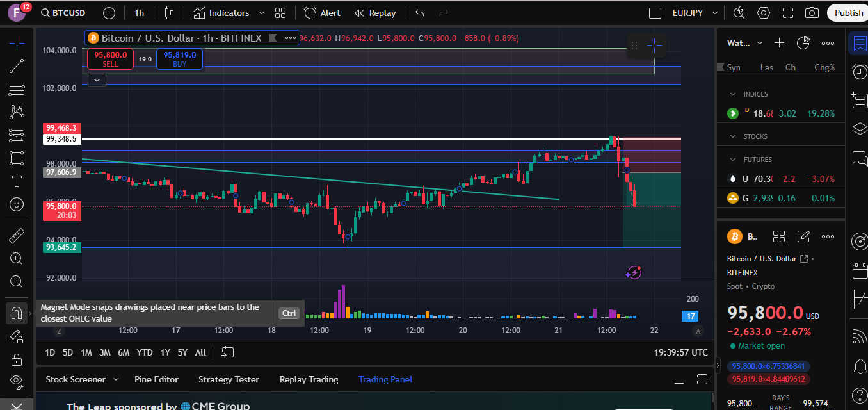This screenshot has width=868, height=410.
Task: Toggle Magnet Mode on the left toolbar
Action: (17, 313)
